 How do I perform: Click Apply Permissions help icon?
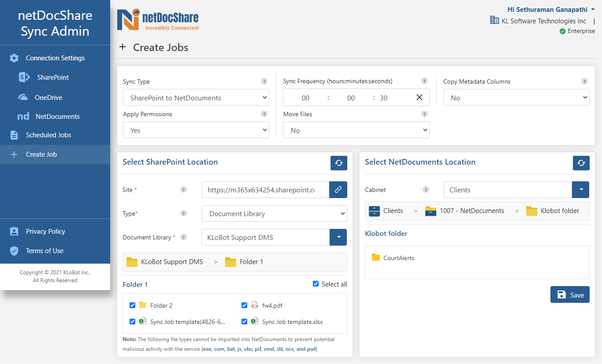pos(264,114)
